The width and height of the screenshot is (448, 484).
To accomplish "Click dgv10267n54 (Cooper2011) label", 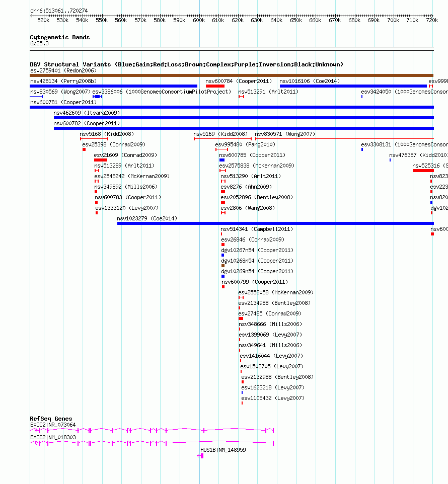I will point(257,250).
